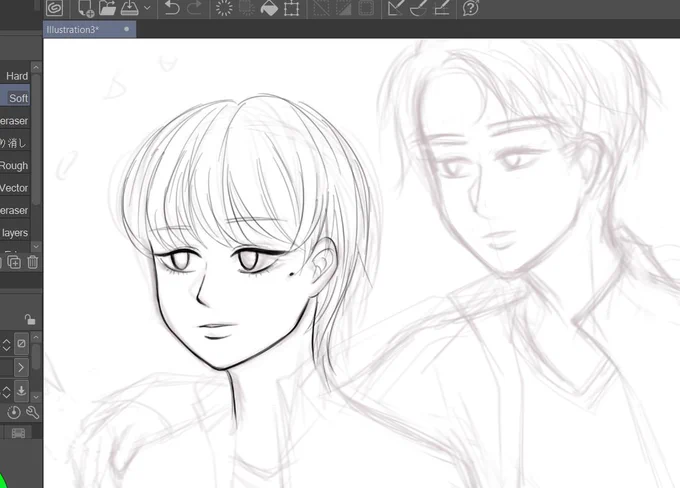Open an existing file with folder icon

tap(107, 8)
